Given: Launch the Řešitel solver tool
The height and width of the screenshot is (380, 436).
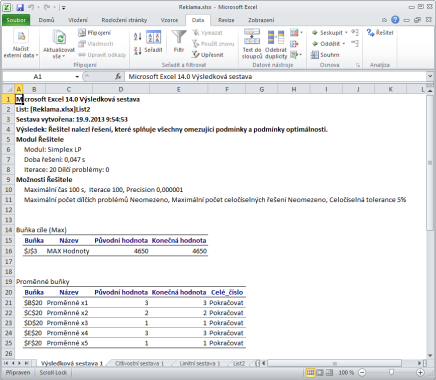Looking at the screenshot, I should [x=380, y=33].
